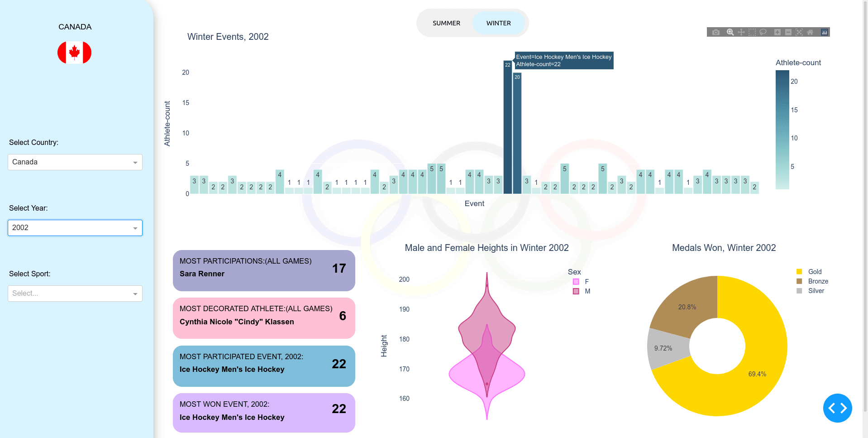Open the Plotly logo link icon
Screen dimensions: 868x438
(x=825, y=32)
